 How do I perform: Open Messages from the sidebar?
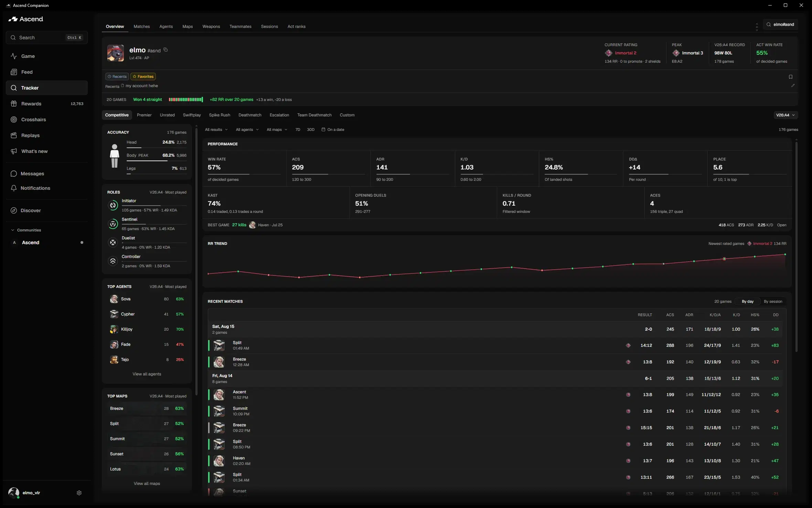coord(47,174)
